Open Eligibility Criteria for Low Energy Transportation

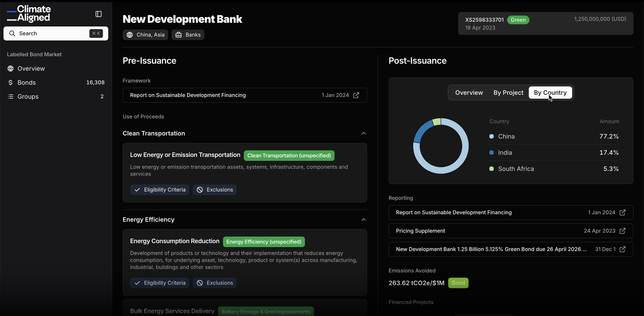coord(159,190)
